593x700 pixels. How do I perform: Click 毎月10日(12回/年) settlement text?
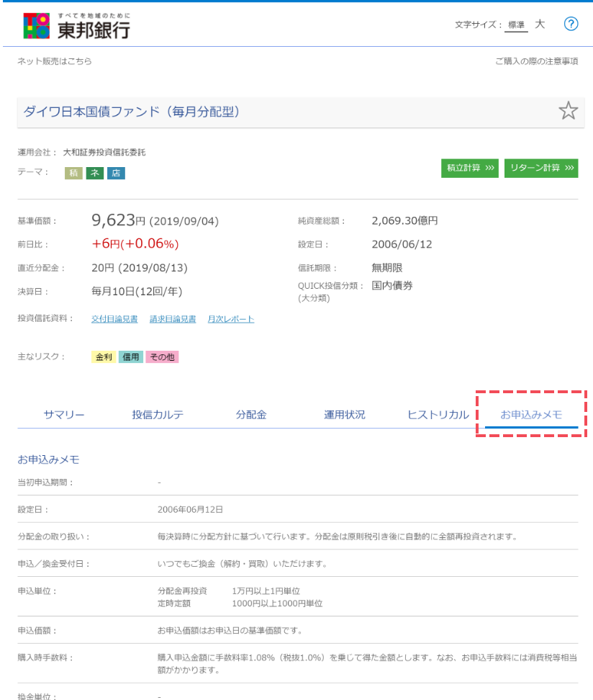[137, 292]
